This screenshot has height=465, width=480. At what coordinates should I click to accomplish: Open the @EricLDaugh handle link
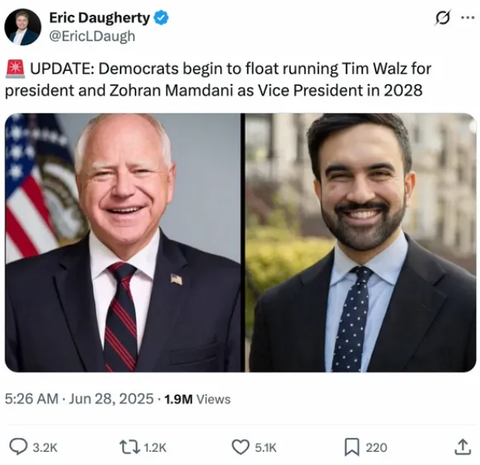click(x=92, y=36)
